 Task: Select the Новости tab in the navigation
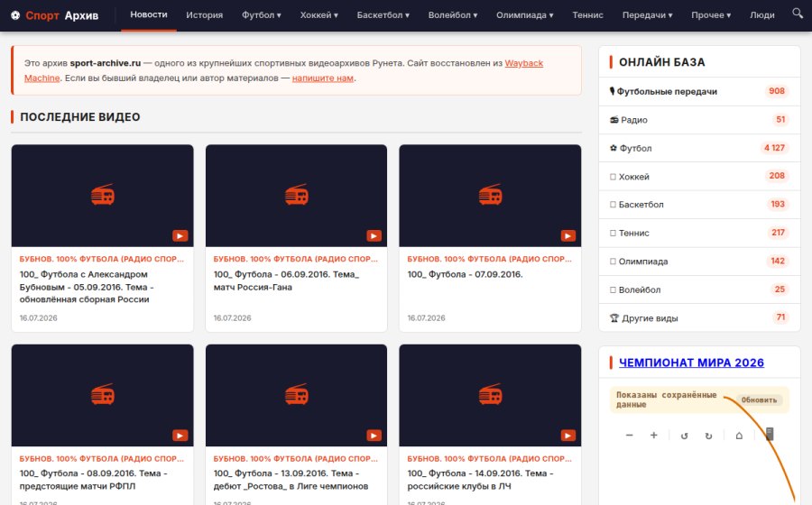[x=149, y=15]
